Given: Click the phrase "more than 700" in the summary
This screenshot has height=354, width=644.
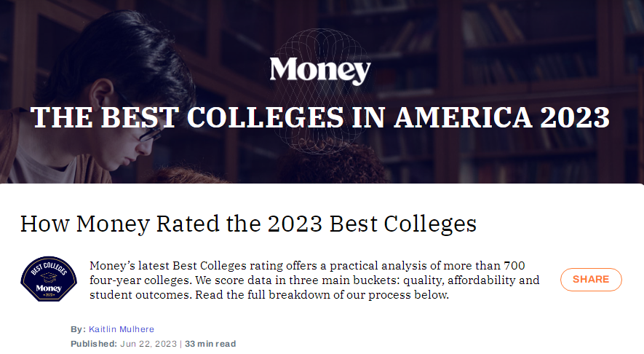Looking at the screenshot, I should 488,264.
